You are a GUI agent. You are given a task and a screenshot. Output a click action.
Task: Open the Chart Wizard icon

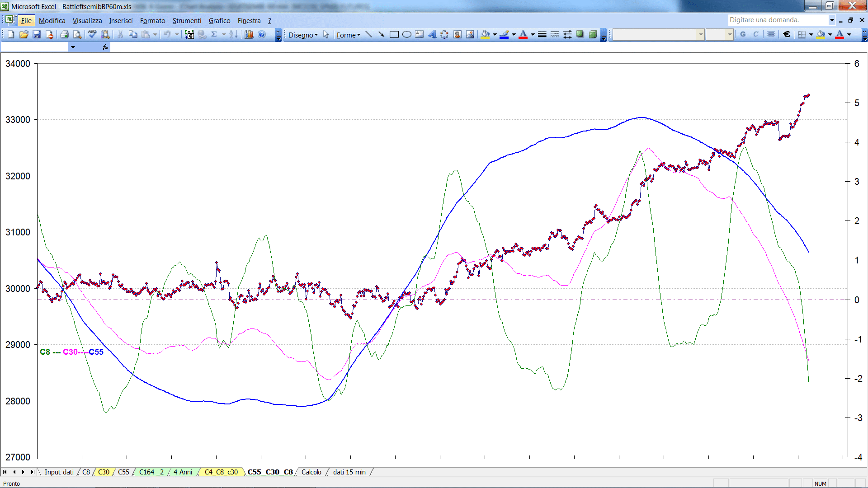coord(249,34)
